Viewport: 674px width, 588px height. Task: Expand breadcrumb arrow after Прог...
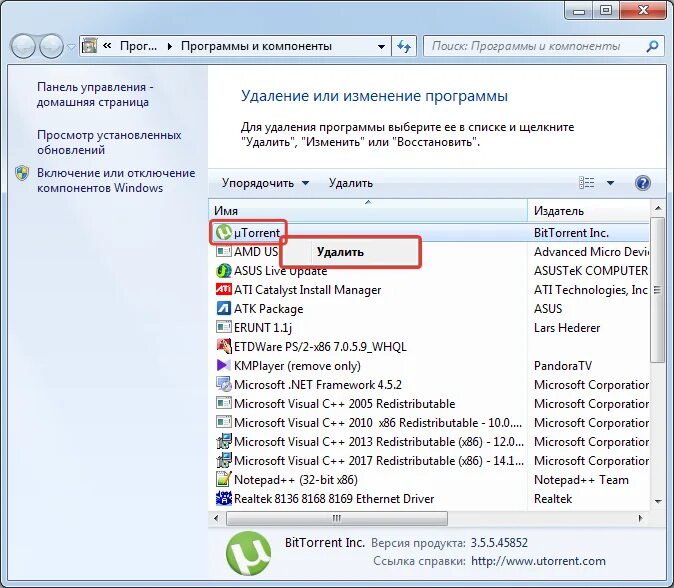click(x=169, y=46)
